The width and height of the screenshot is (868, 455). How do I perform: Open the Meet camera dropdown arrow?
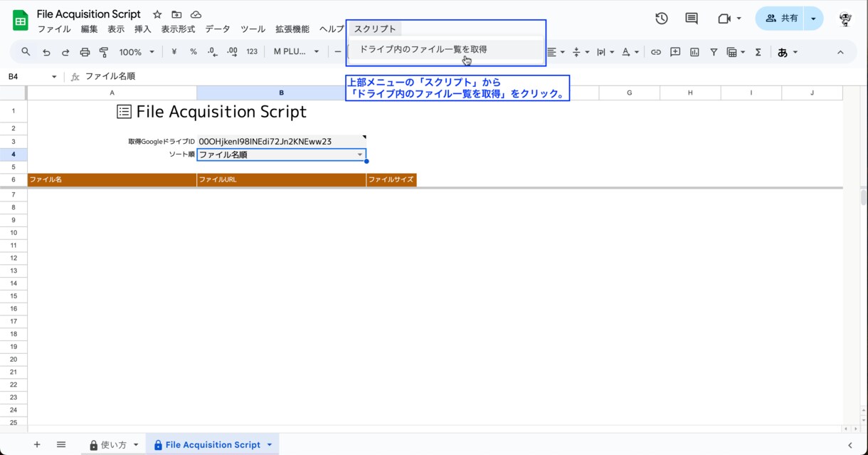point(739,19)
